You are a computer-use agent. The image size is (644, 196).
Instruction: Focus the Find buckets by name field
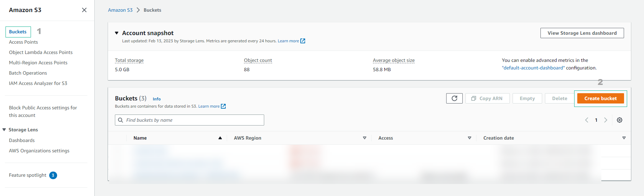190,120
